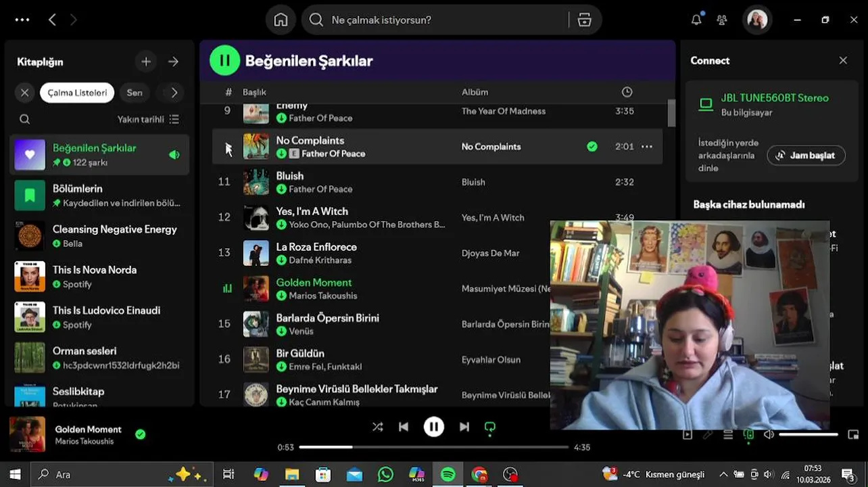Toggle lyrics microphone icon

[x=708, y=435]
